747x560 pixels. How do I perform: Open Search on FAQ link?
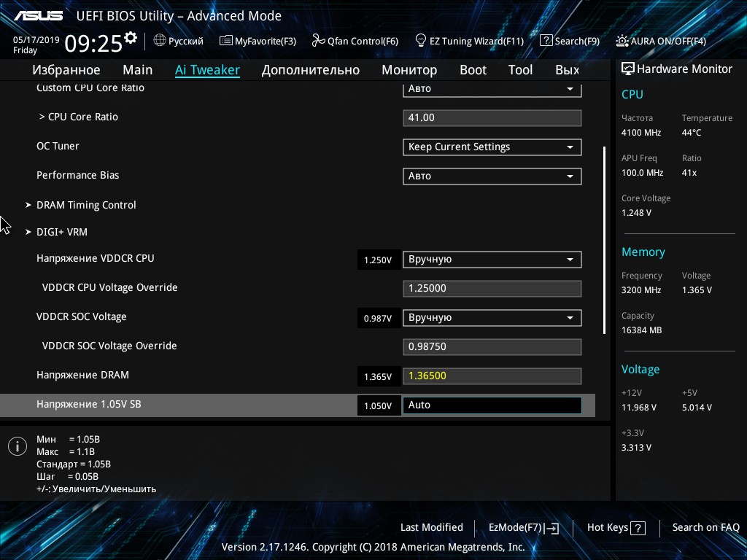coord(706,528)
